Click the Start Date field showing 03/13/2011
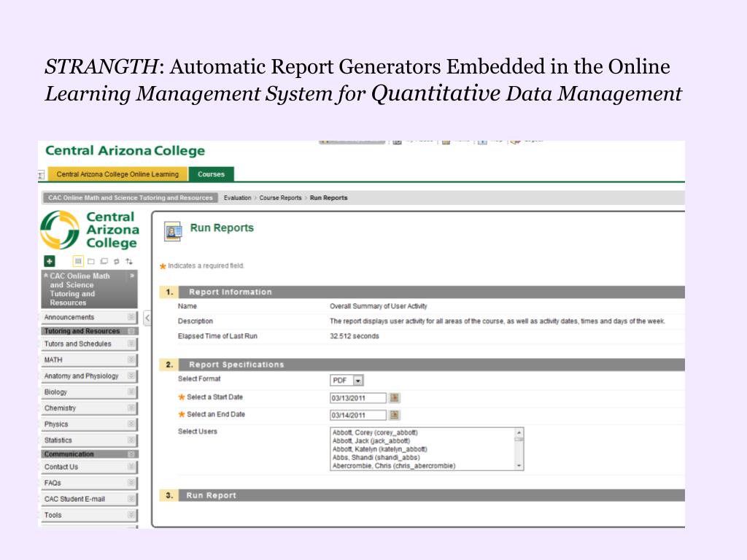 click(357, 398)
